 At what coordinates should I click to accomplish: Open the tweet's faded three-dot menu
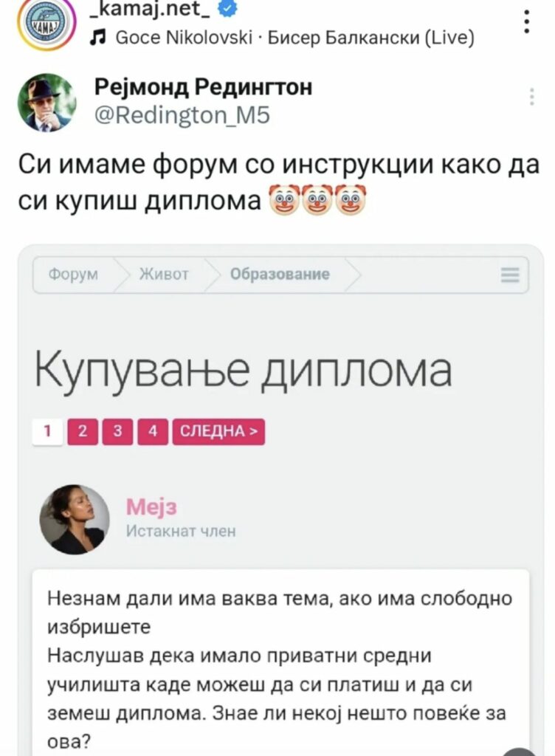(x=532, y=97)
